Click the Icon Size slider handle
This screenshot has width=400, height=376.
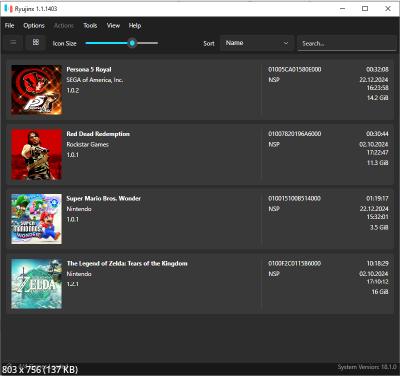(132, 43)
